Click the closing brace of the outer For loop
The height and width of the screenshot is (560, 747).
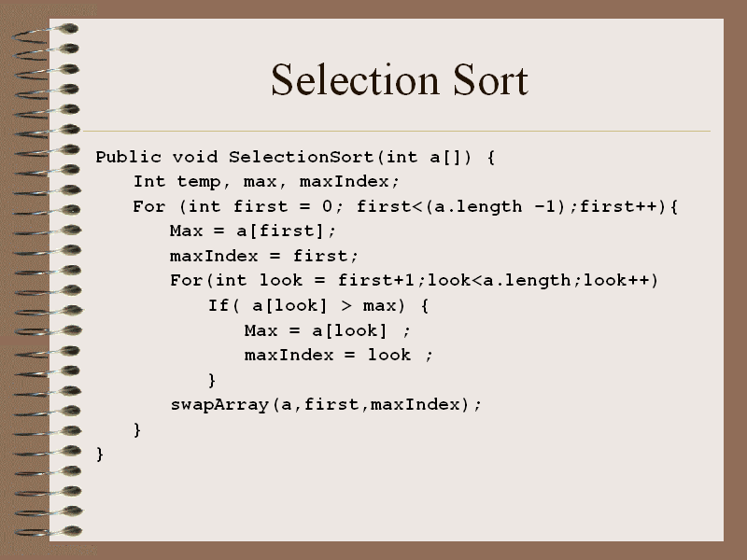137,429
